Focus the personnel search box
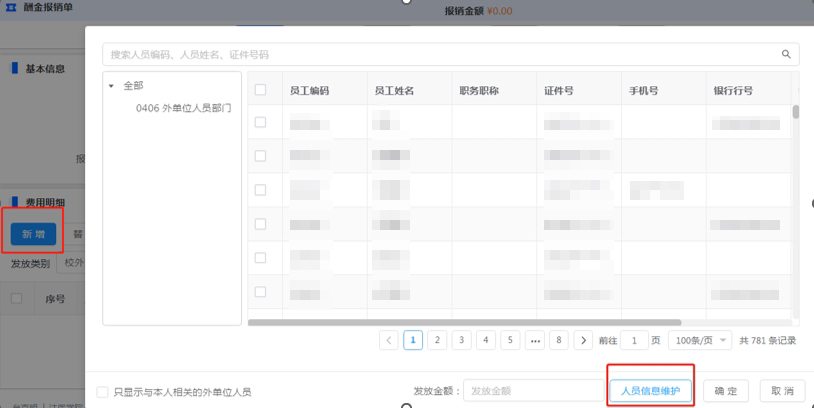This screenshot has width=814, height=408. point(440,55)
